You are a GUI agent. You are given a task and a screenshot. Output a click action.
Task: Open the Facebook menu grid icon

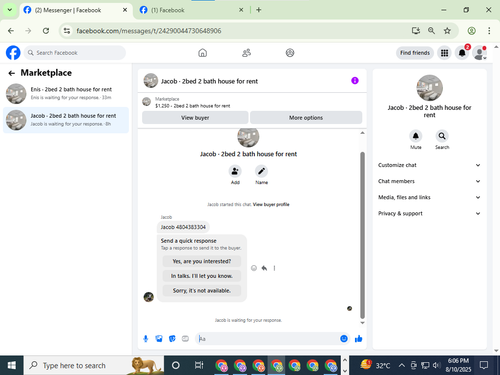pos(444,53)
